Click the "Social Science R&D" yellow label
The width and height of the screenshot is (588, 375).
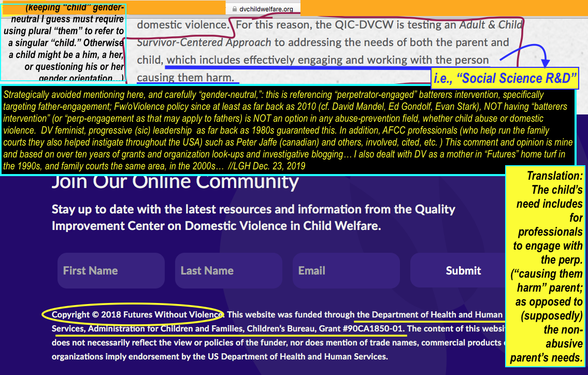tap(505, 79)
